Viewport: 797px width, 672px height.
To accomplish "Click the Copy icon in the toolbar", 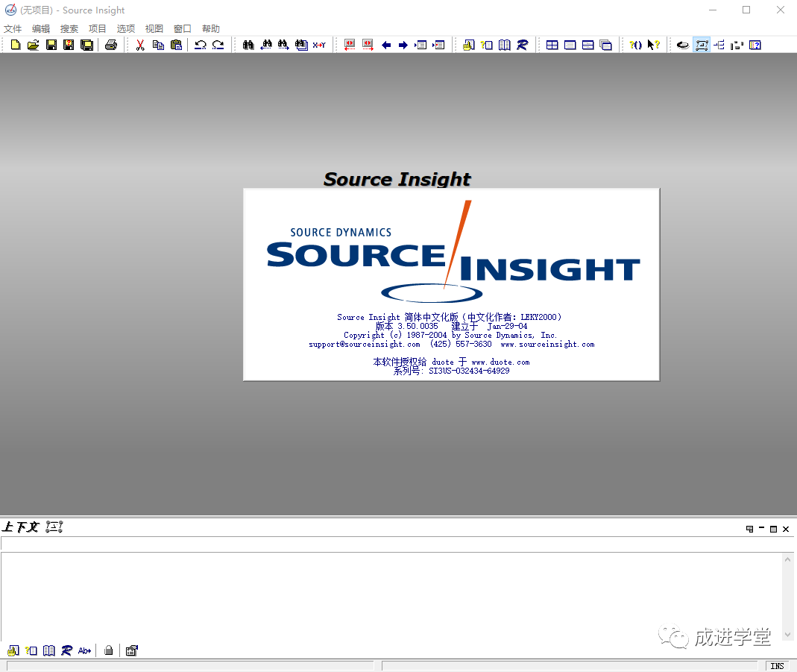I will tap(158, 45).
